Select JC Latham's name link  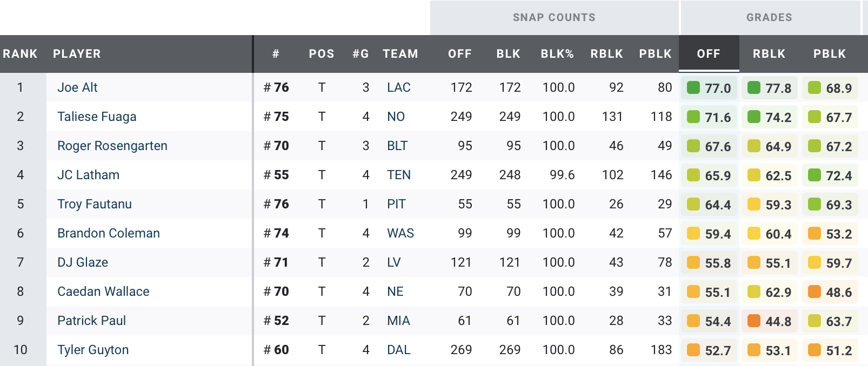tap(88, 175)
